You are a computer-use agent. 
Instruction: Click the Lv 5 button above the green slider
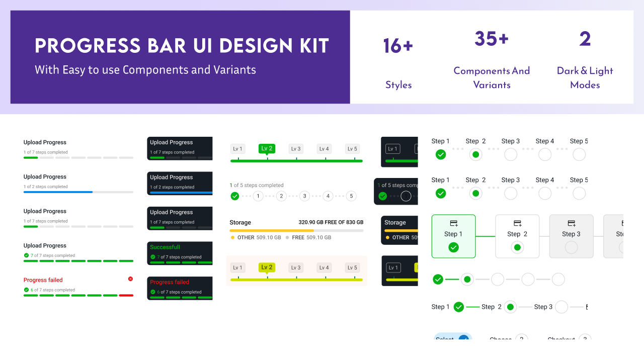pyautogui.click(x=352, y=148)
